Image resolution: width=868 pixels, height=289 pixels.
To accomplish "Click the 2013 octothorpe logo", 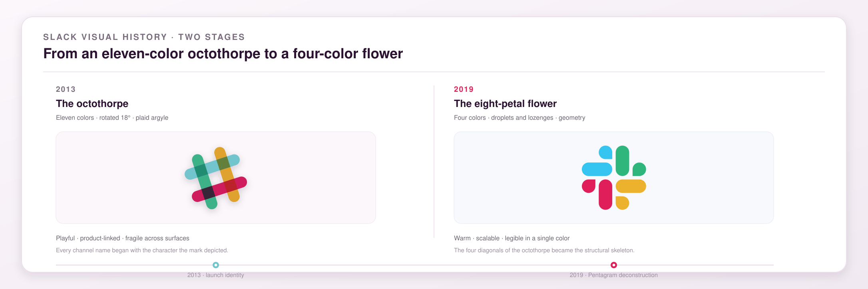I will click(216, 178).
